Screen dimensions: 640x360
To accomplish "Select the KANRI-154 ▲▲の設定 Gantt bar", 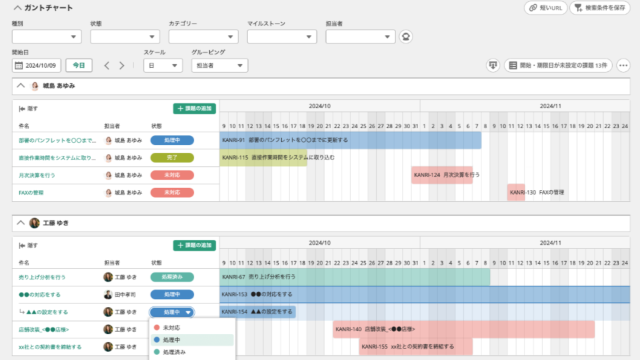I will click(x=258, y=312).
